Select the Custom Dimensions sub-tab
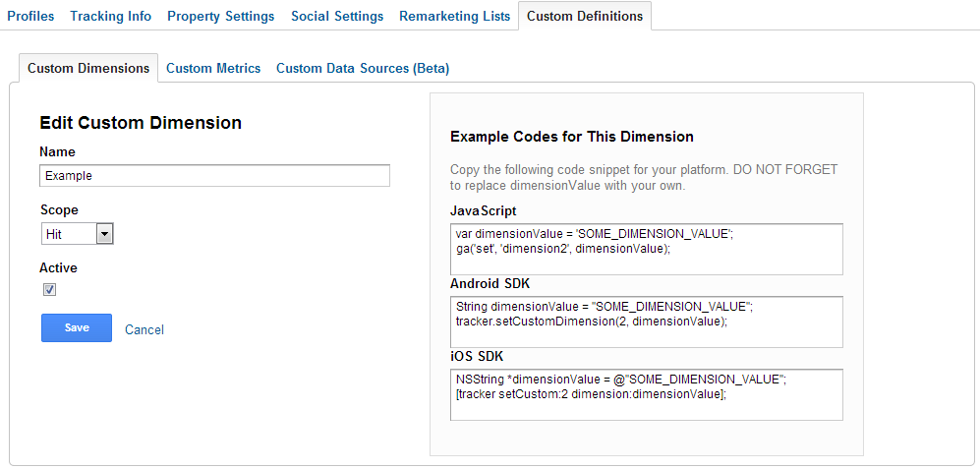Image resolution: width=980 pixels, height=469 pixels. [88, 69]
